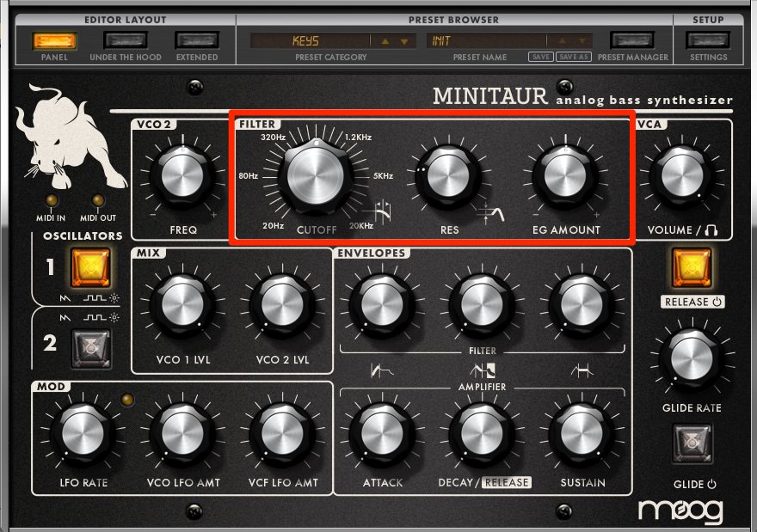Click the VCO 2 FREQ knob
The image size is (757, 532).
(x=182, y=175)
